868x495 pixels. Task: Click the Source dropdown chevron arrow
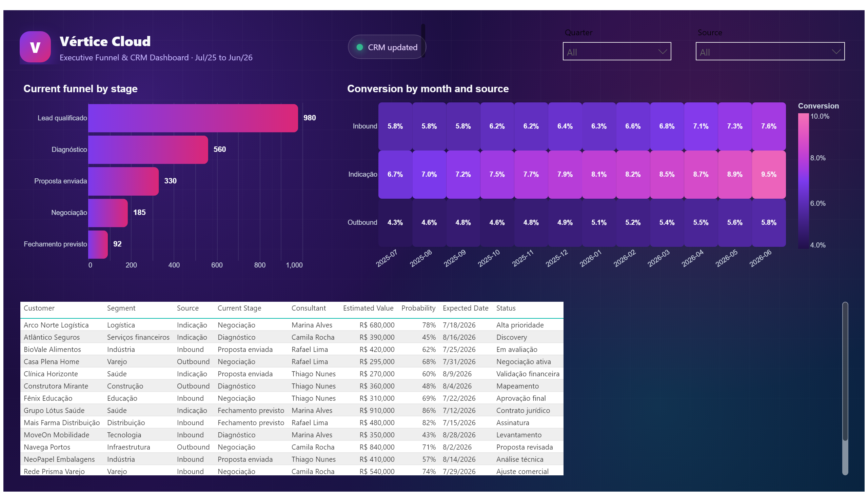coord(836,52)
